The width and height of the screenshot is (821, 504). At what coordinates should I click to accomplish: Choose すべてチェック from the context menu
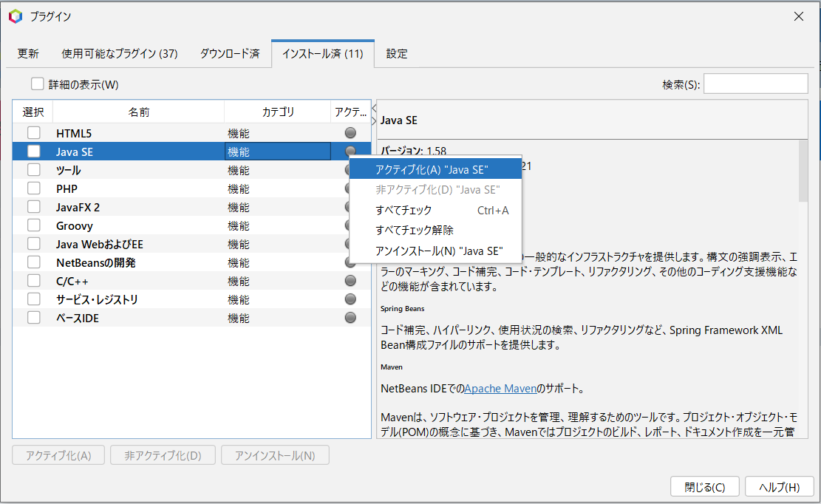click(435, 211)
